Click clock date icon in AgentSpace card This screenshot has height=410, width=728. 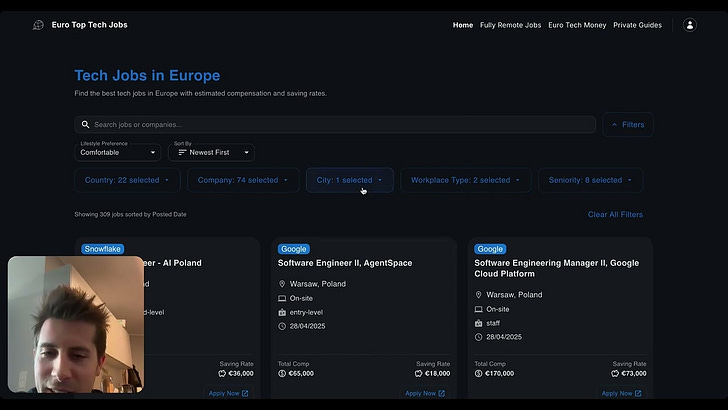tap(282, 326)
